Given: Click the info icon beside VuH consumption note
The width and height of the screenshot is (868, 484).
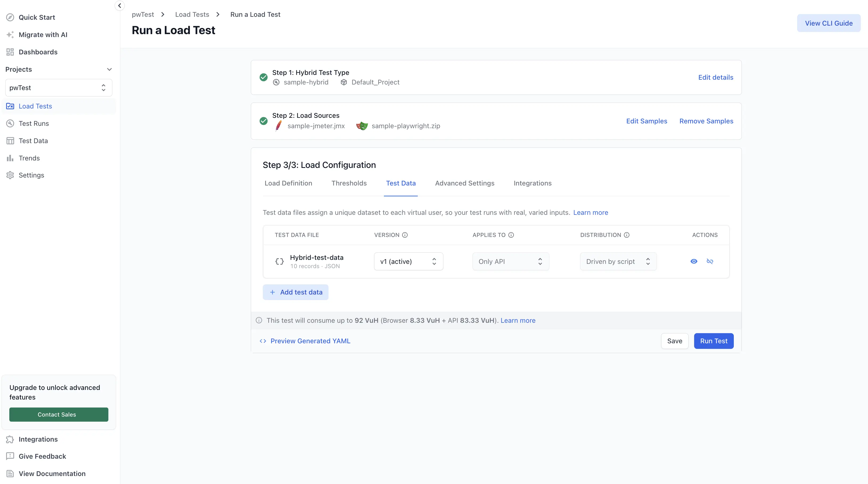Looking at the screenshot, I should click(x=259, y=320).
